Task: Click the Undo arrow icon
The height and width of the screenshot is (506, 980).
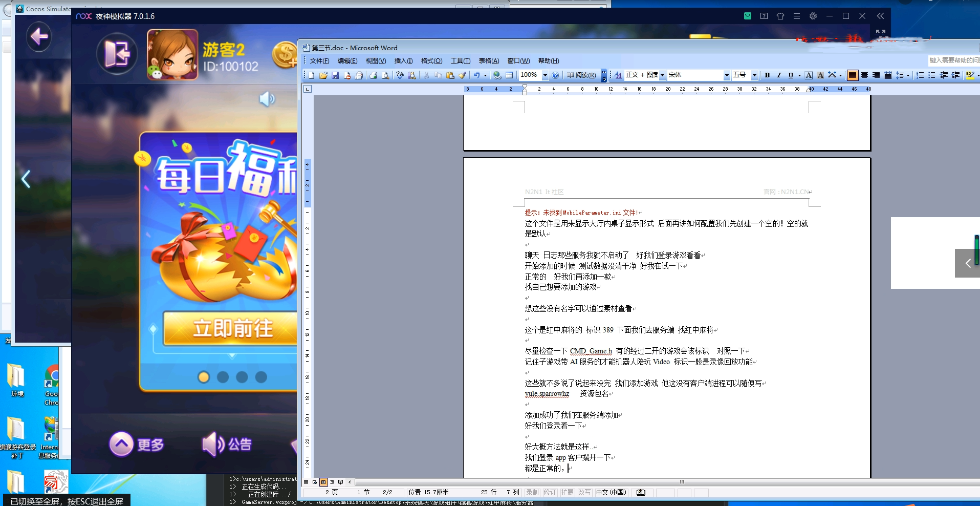Action: 476,75
